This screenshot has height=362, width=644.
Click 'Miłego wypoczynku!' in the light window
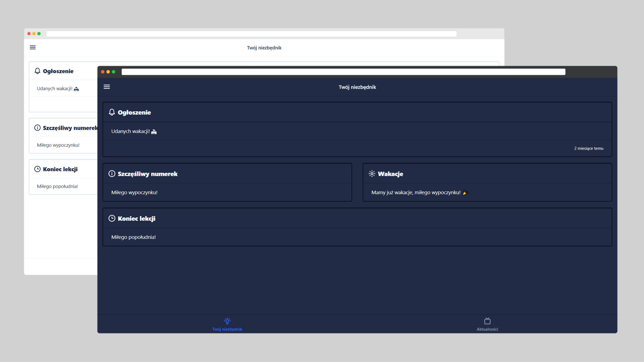pos(58,145)
